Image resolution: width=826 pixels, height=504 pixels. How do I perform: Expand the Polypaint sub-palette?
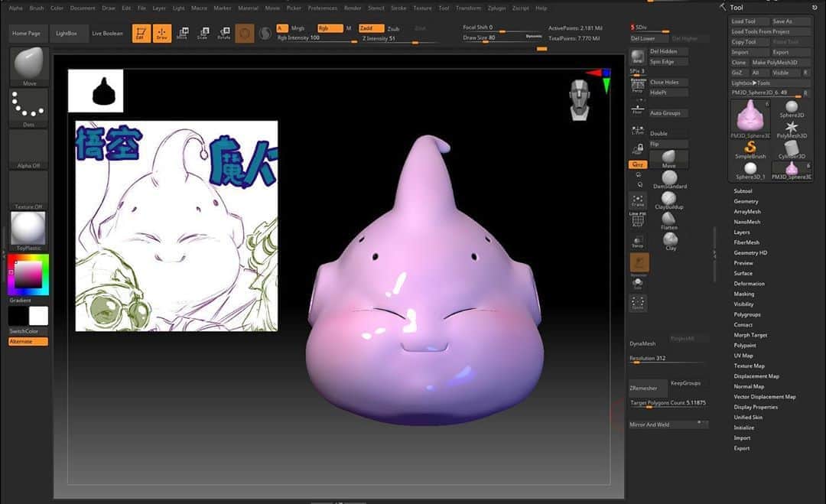point(745,346)
